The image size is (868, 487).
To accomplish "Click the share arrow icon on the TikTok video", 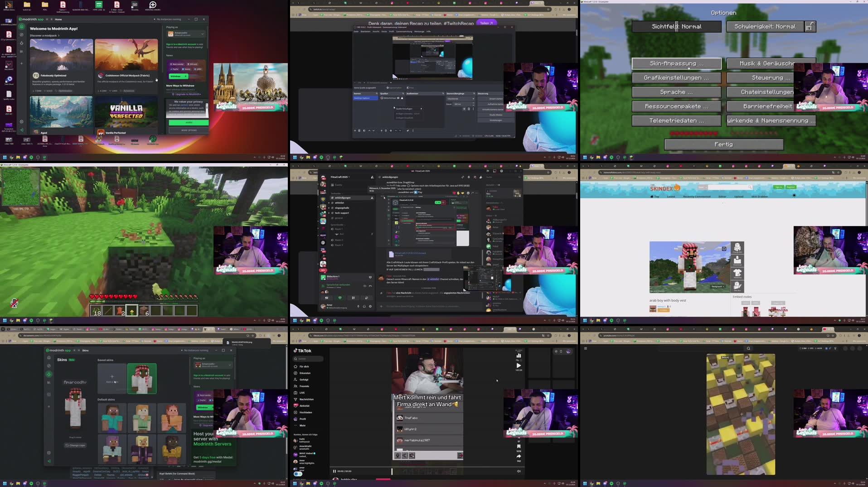I will coord(519,456).
